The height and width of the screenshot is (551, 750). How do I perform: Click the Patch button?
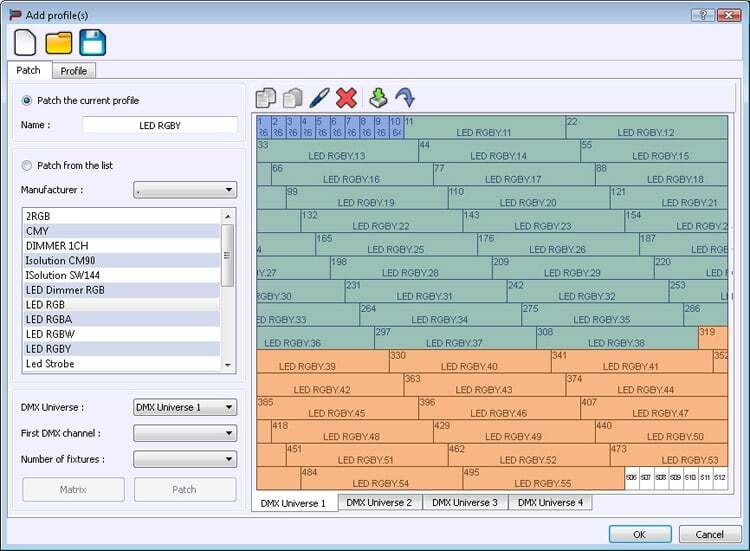pyautogui.click(x=185, y=489)
